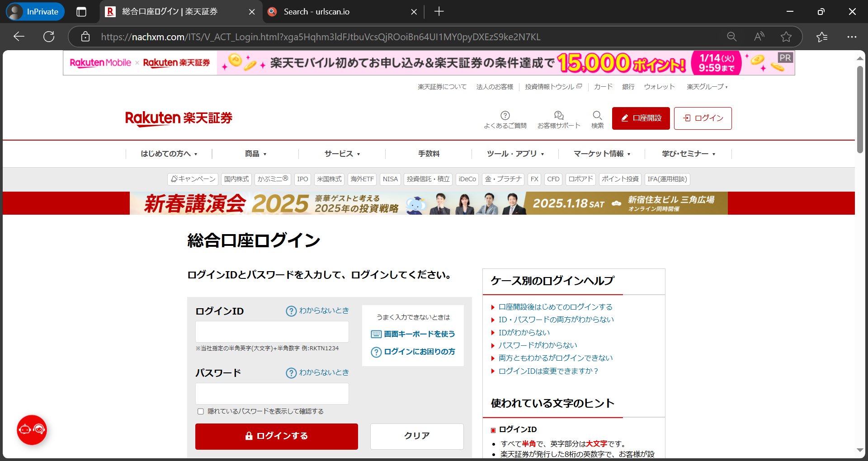This screenshot has height=461, width=868.
Task: Expand the 学び・セミナー menu
Action: click(689, 154)
